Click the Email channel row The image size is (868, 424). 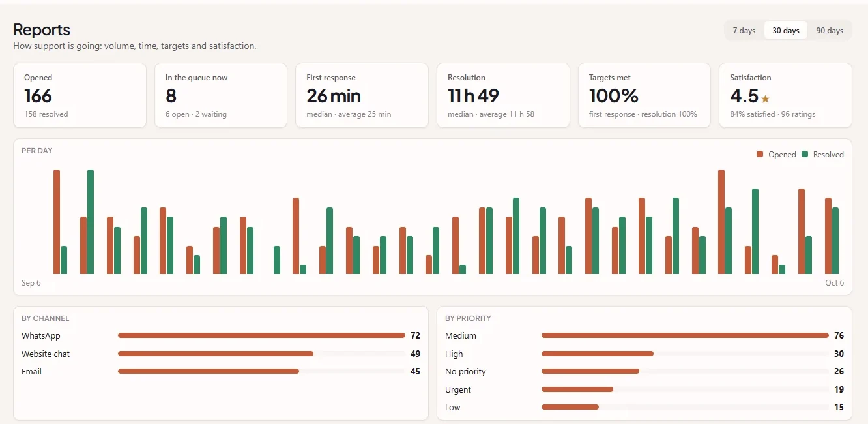click(x=221, y=371)
